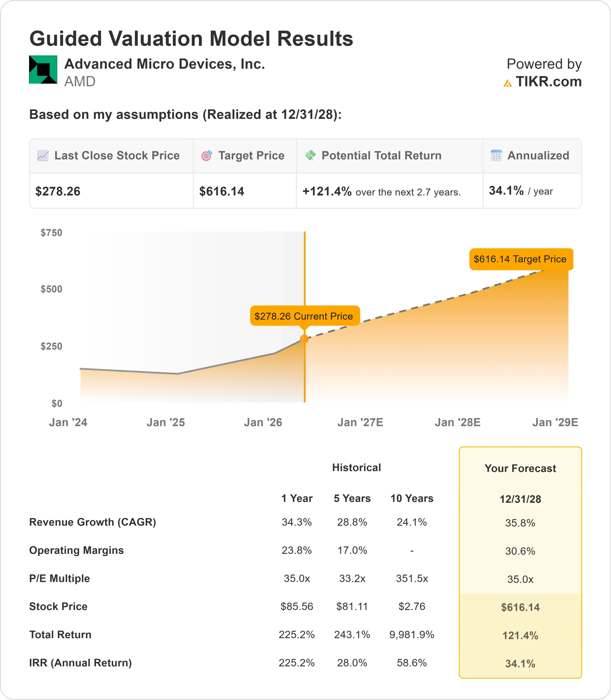Click the calculator icon beside Annualized
Image resolution: width=611 pixels, height=700 pixels.
(x=496, y=155)
